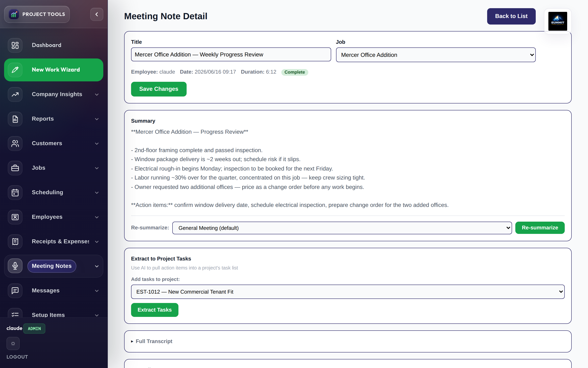This screenshot has width=588, height=368.
Task: Click the Action items summary line
Action: tap(290, 205)
